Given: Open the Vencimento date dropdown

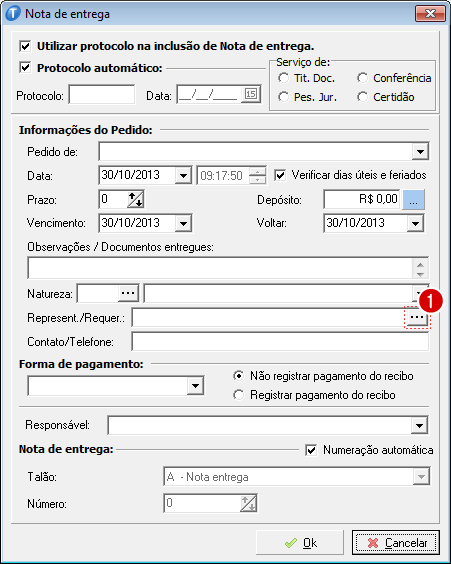Looking at the screenshot, I should (x=183, y=223).
